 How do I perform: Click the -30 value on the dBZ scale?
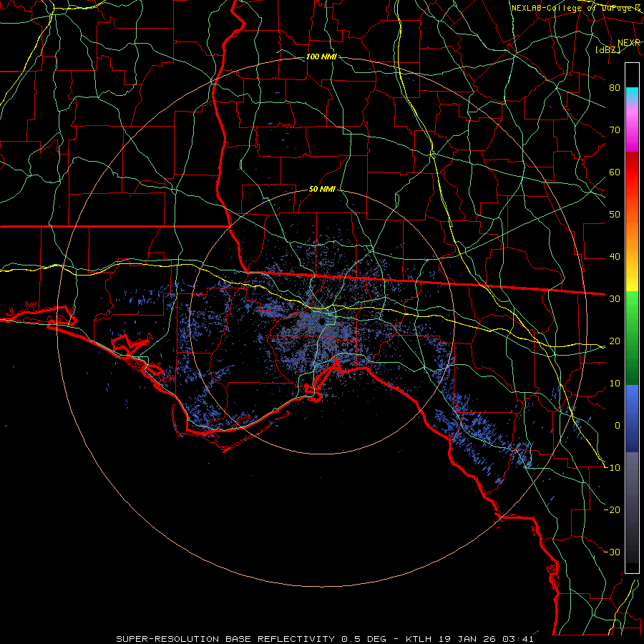tap(612, 552)
